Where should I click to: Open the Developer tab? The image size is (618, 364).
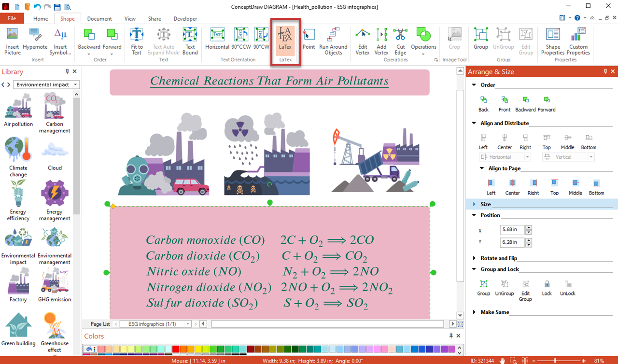pyautogui.click(x=185, y=19)
